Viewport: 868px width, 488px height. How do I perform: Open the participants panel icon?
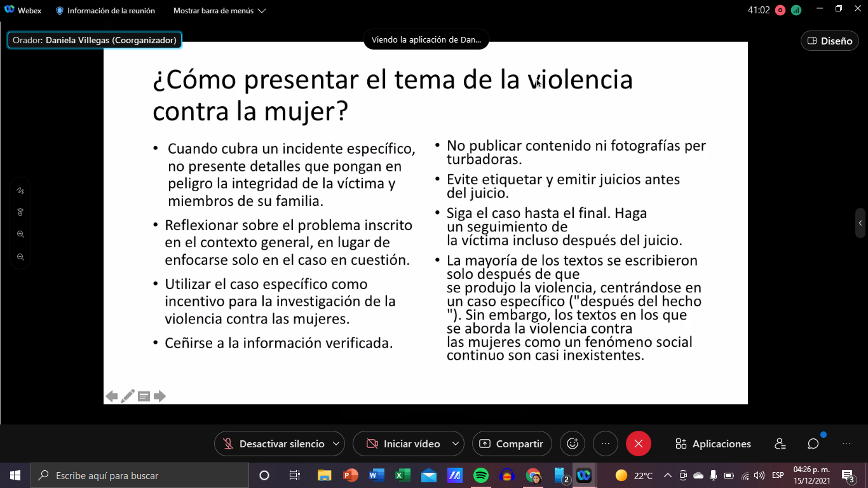tap(780, 444)
